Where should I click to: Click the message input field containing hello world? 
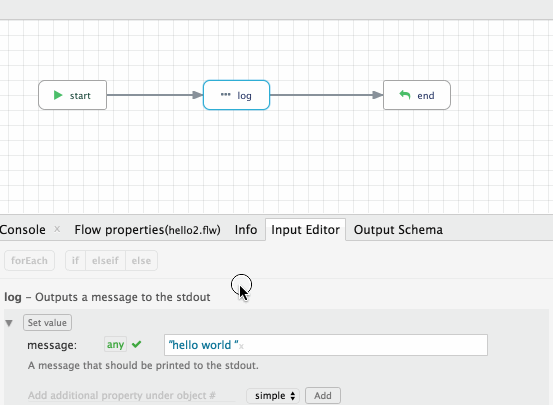click(x=326, y=345)
